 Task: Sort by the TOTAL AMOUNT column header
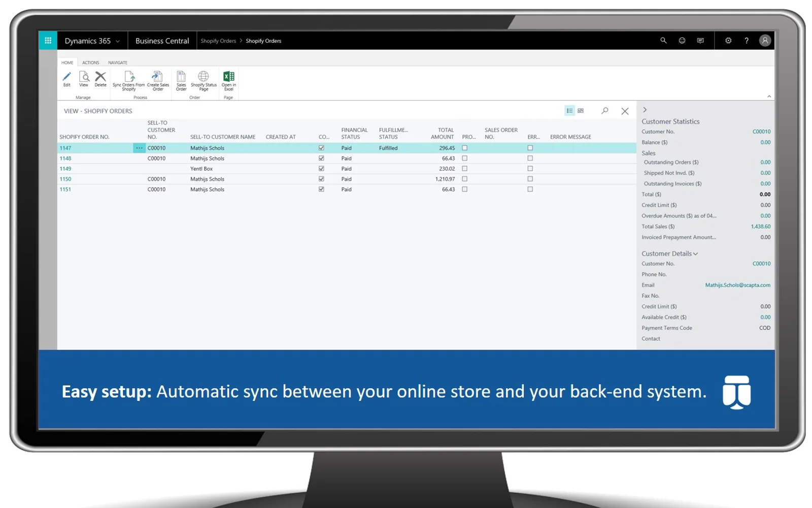[x=443, y=134]
